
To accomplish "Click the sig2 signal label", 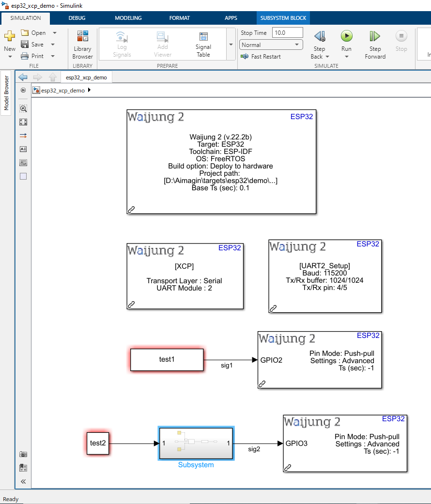I will (x=254, y=449).
